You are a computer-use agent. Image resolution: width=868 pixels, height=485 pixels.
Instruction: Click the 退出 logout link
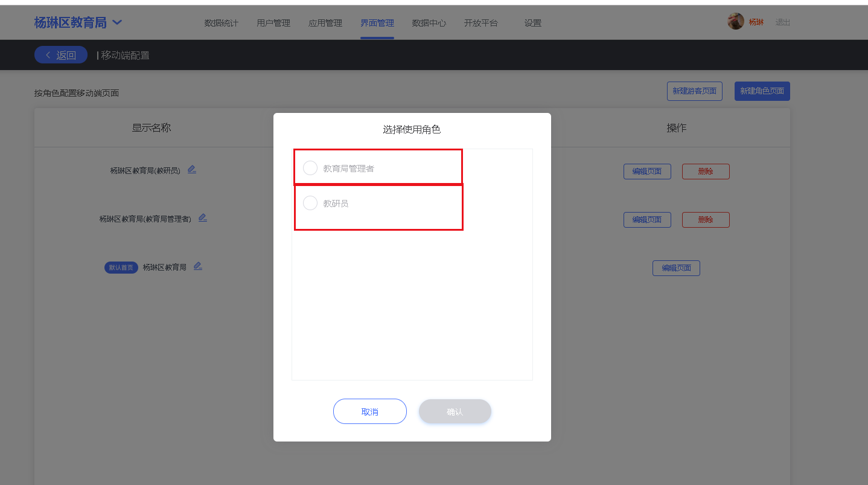tap(783, 22)
